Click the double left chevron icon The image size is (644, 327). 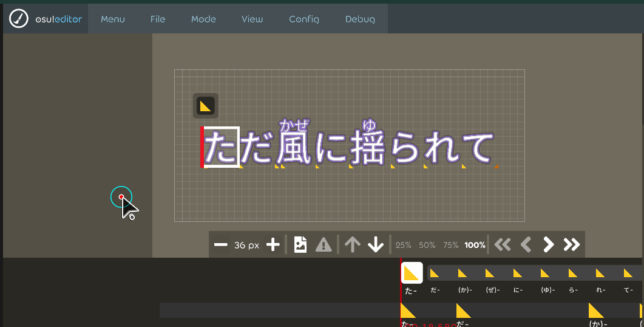click(x=503, y=245)
